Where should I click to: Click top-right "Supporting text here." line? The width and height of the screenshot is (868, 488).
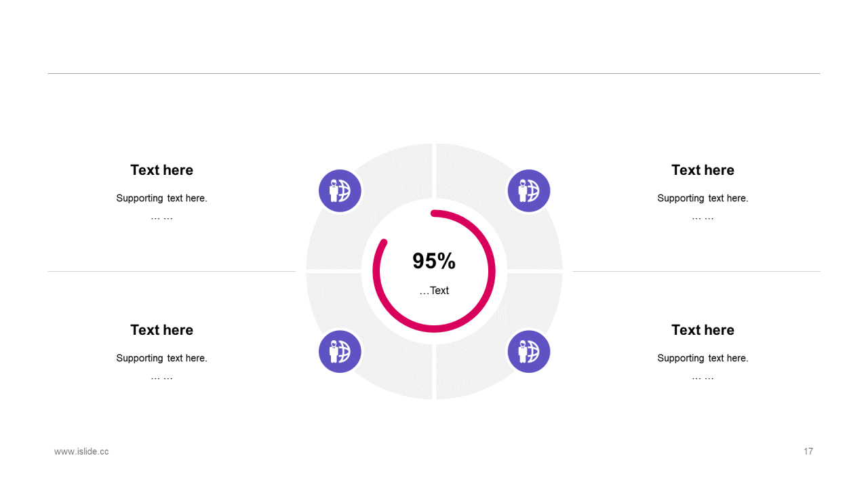coord(703,199)
